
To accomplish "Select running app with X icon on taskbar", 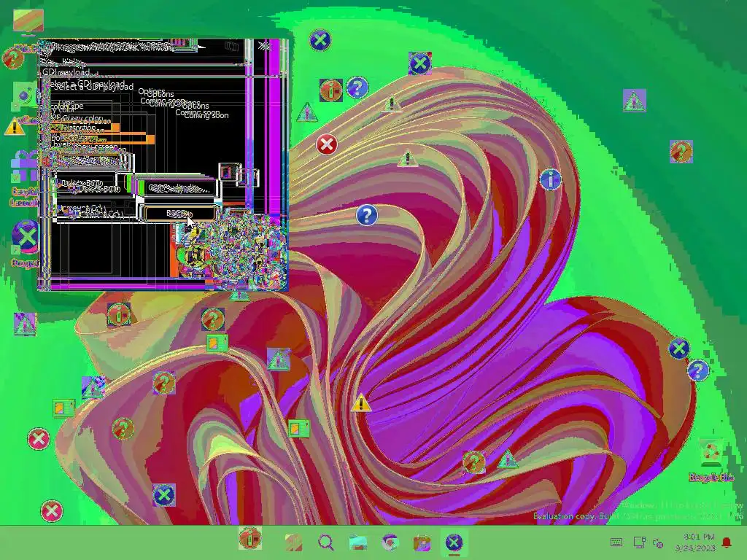I will (454, 542).
